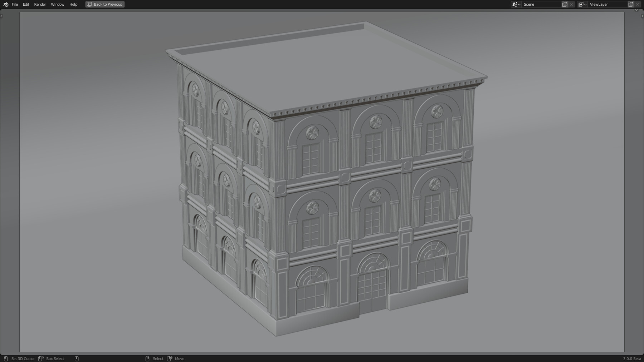Expand the right sidebar using the edge arrow

point(641,16)
